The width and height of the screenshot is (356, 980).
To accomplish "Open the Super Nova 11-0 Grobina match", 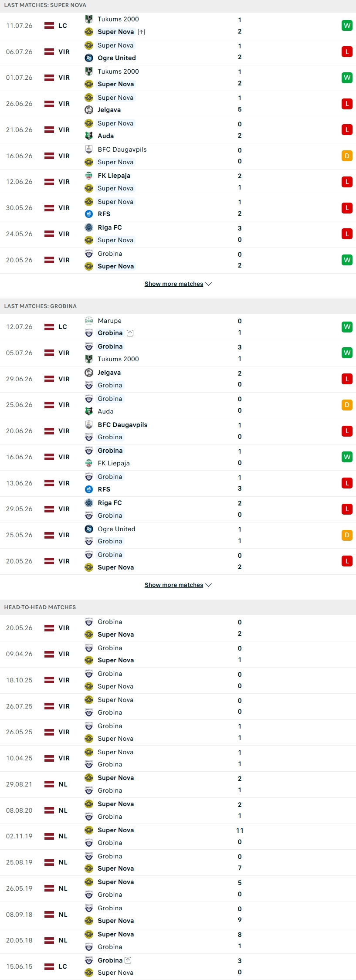I will click(178, 836).
